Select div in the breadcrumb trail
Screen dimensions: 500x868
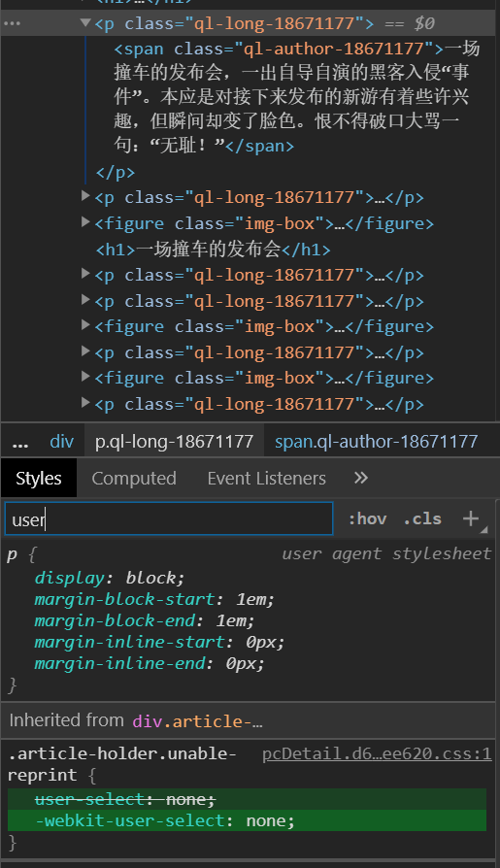(61, 442)
